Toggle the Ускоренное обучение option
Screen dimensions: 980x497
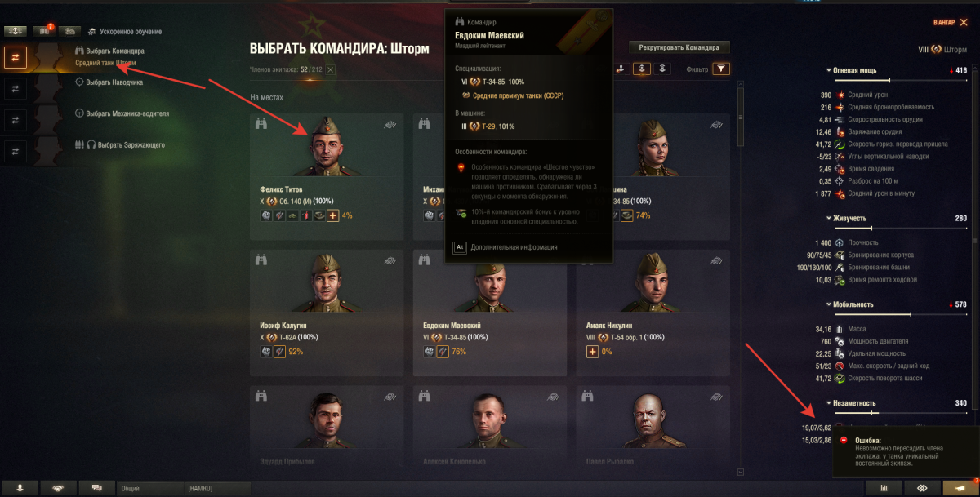pos(123,31)
